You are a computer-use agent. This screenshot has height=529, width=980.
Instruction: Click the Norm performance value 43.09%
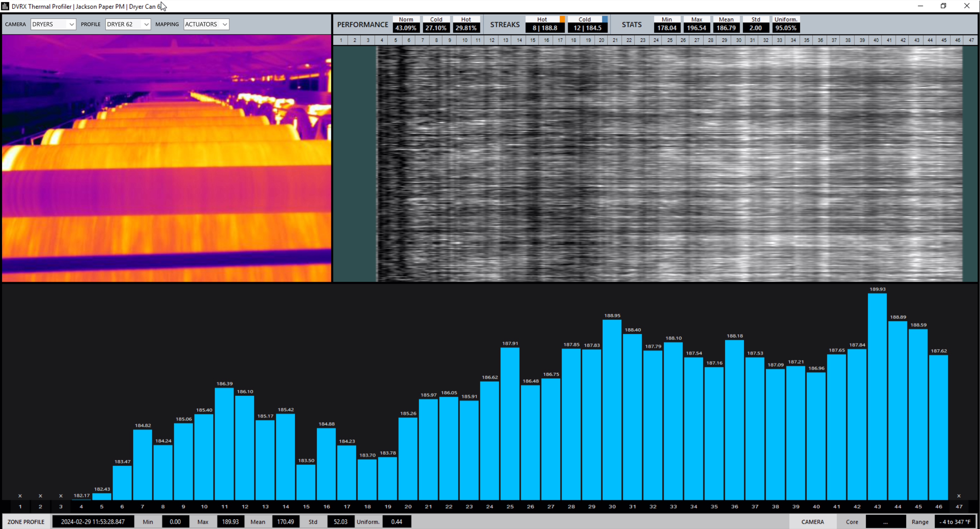(406, 28)
